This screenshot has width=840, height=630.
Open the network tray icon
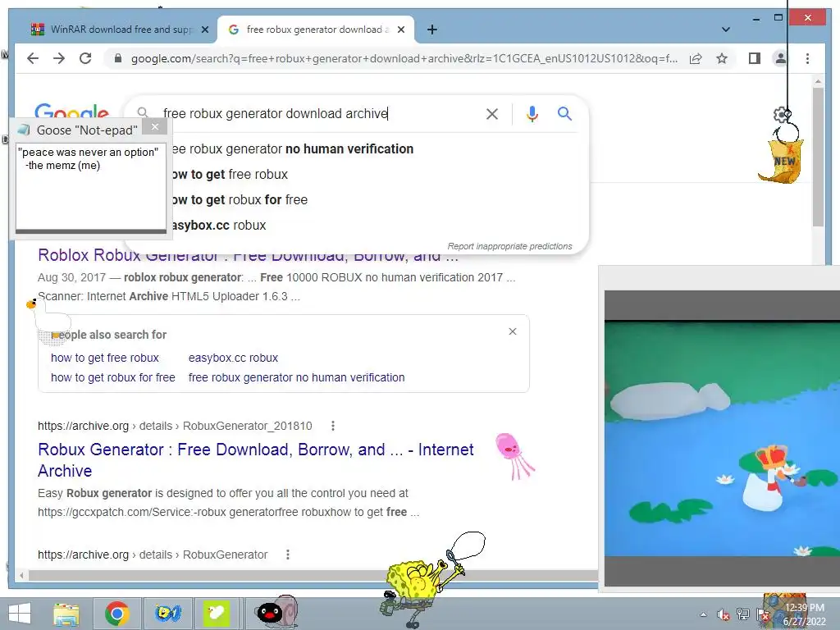pyautogui.click(x=743, y=614)
